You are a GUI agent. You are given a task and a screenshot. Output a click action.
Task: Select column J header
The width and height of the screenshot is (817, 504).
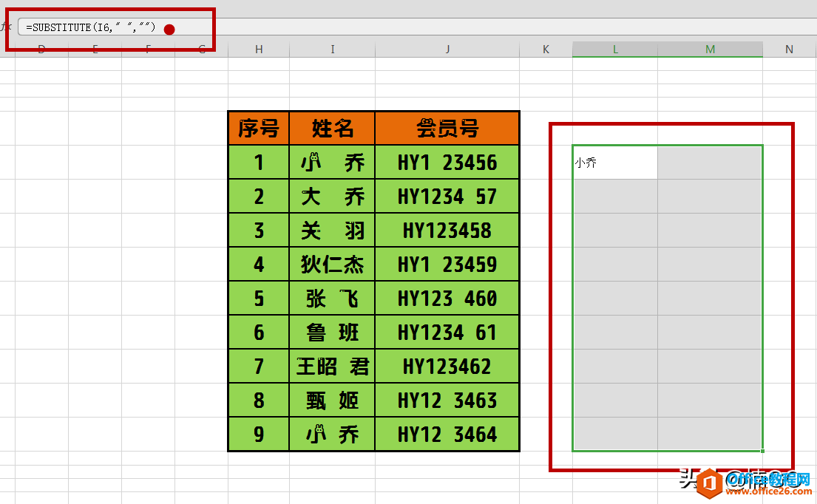click(447, 50)
